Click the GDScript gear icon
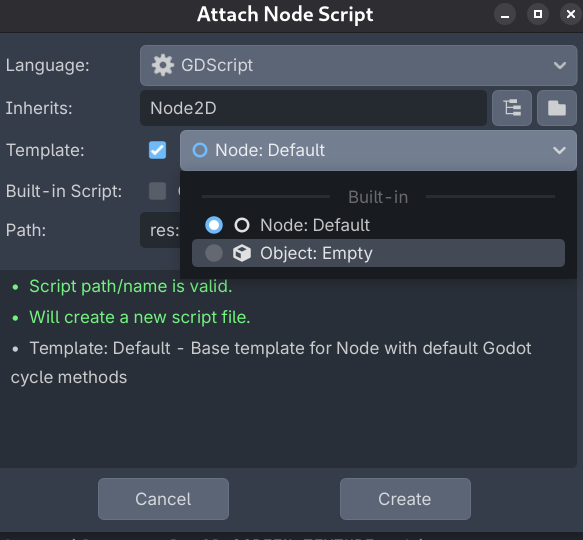Viewport: 583px width, 540px height. pos(162,65)
